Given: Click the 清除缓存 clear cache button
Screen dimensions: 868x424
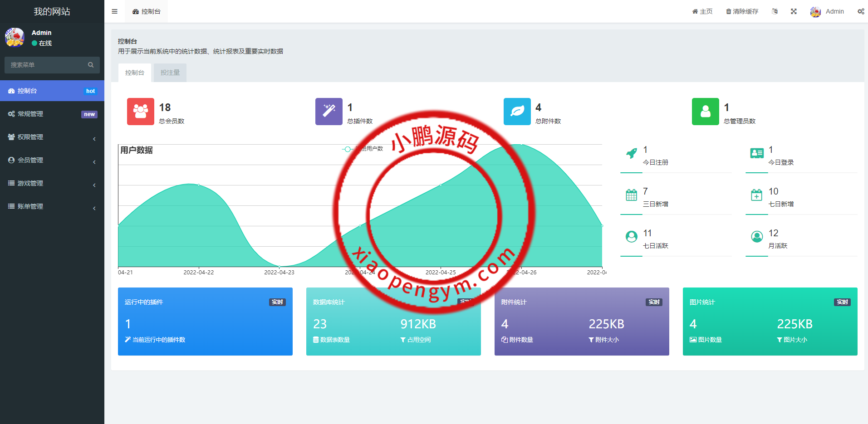Looking at the screenshot, I should tap(742, 11).
